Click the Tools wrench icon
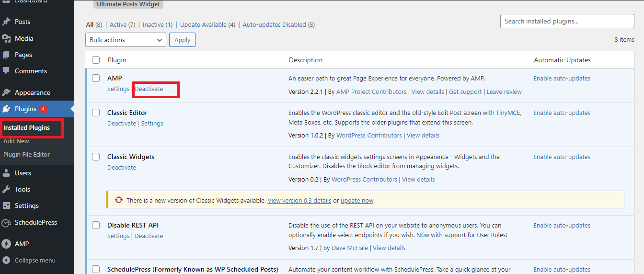The width and height of the screenshot is (644, 274). 6,189
